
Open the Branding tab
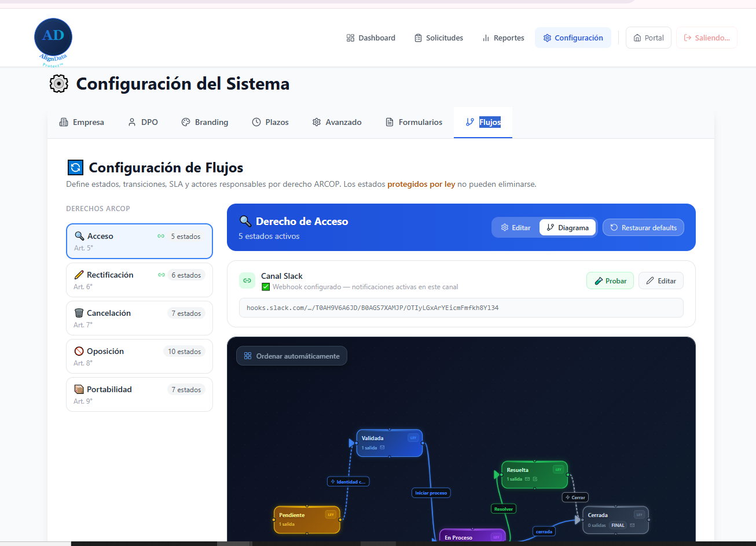pyautogui.click(x=204, y=122)
